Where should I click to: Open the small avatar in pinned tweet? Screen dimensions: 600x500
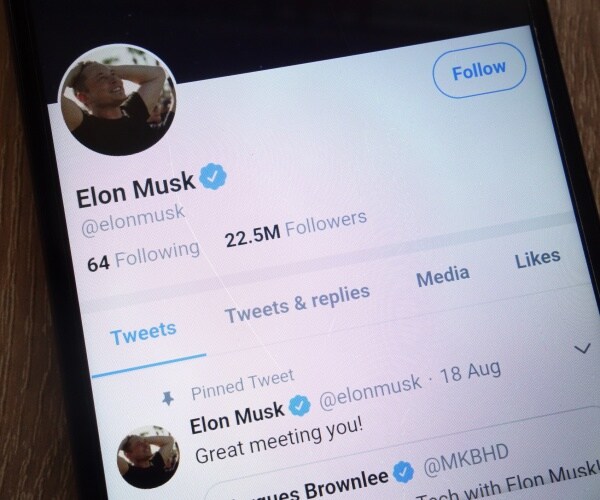pyautogui.click(x=148, y=458)
